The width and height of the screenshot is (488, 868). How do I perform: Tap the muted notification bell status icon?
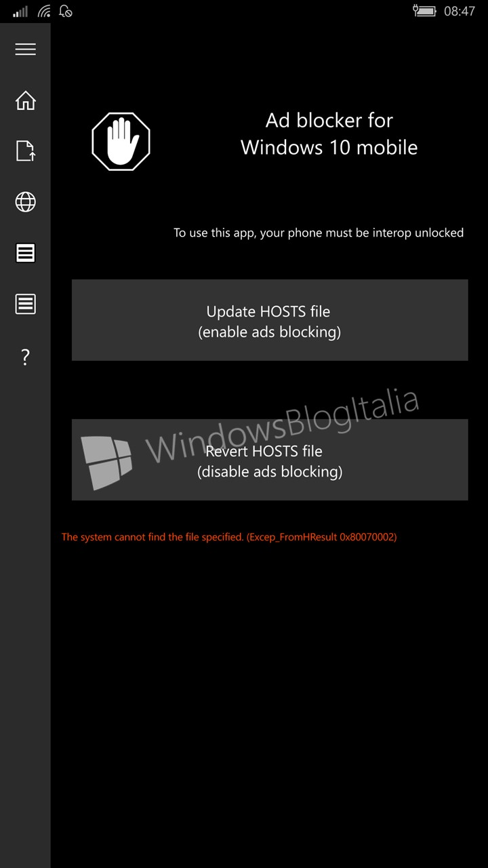coord(66,11)
